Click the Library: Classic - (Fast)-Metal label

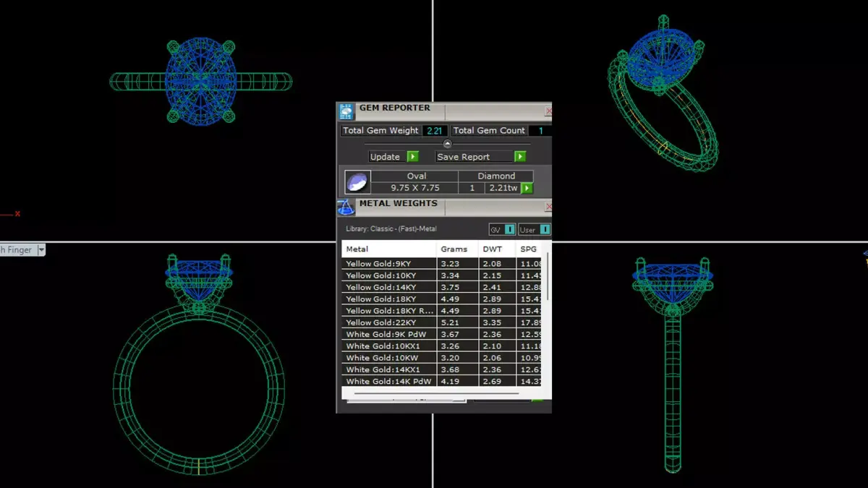391,229
